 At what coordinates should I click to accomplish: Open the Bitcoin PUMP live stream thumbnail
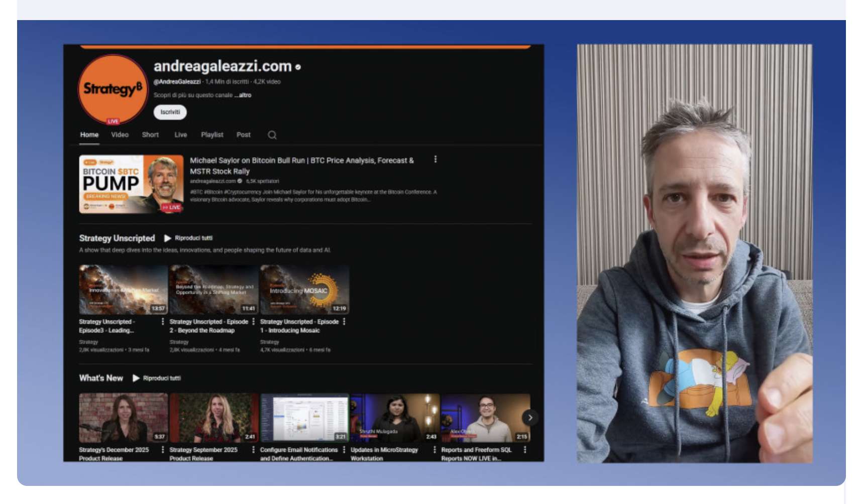(x=131, y=184)
